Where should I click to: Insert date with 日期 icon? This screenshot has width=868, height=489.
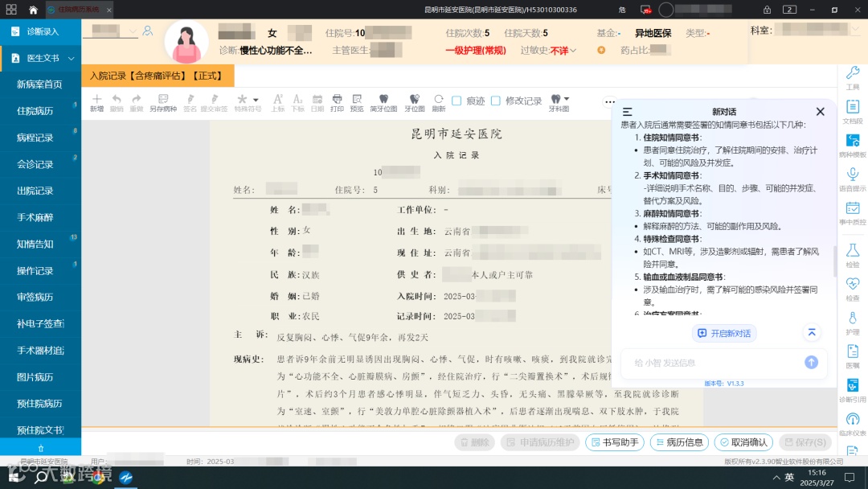tap(317, 99)
